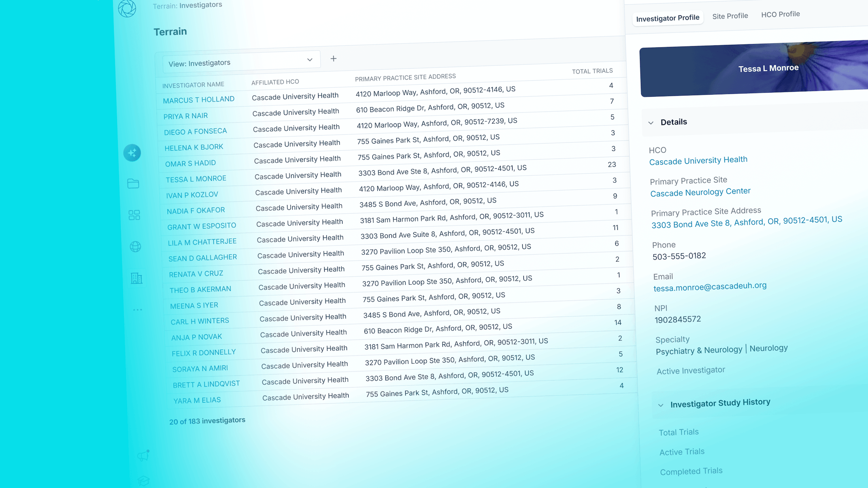Sort by TOTAL TRIALS column header
The image size is (868, 488).
(592, 71)
